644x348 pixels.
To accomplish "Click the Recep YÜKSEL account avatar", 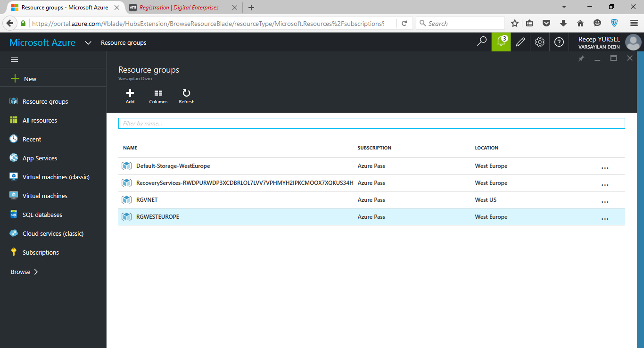I will pyautogui.click(x=633, y=42).
